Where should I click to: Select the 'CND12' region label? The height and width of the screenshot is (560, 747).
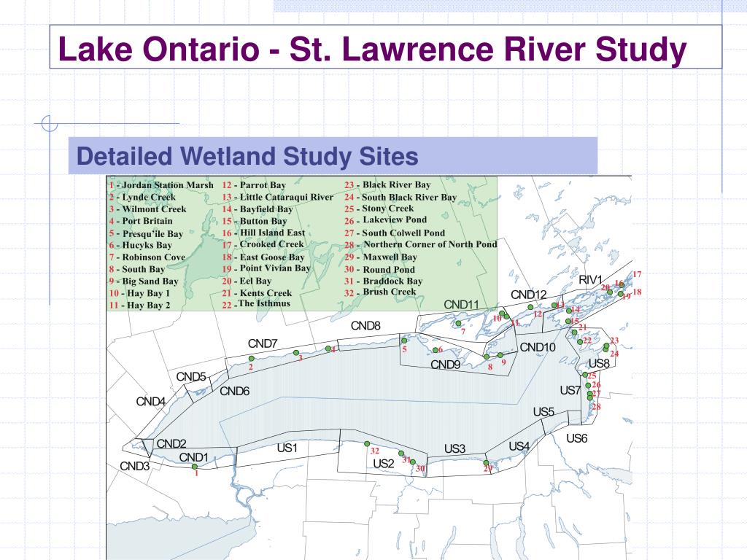coord(529,295)
